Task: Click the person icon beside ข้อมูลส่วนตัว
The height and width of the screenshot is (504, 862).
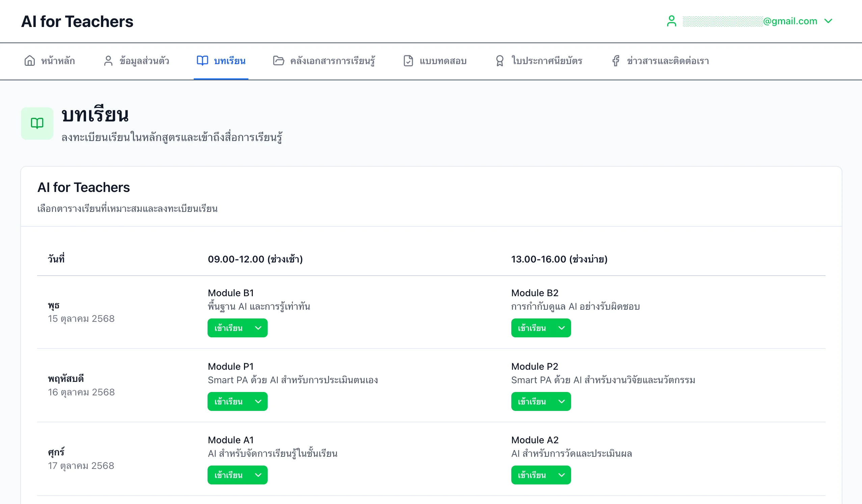Action: (108, 60)
